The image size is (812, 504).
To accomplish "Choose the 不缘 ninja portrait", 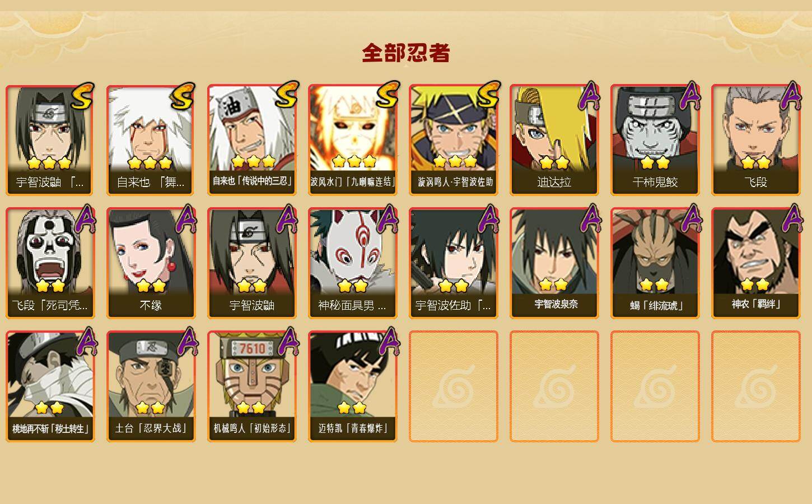I will coord(151,263).
